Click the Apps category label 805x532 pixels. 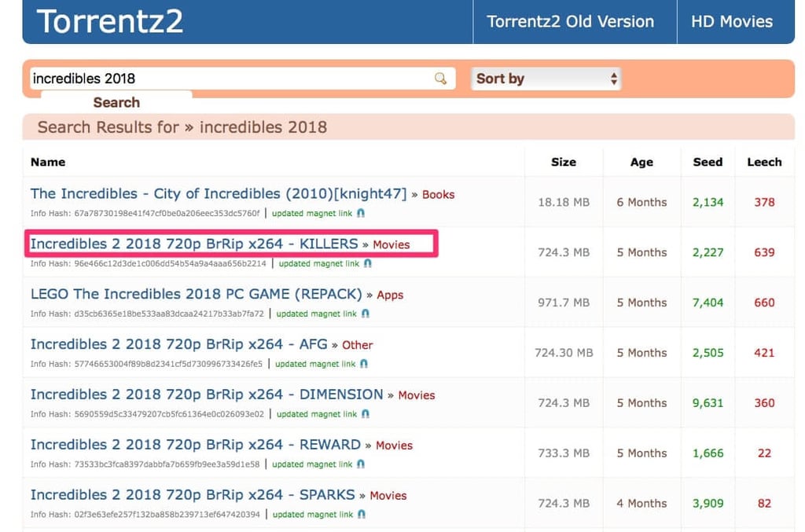tap(390, 295)
